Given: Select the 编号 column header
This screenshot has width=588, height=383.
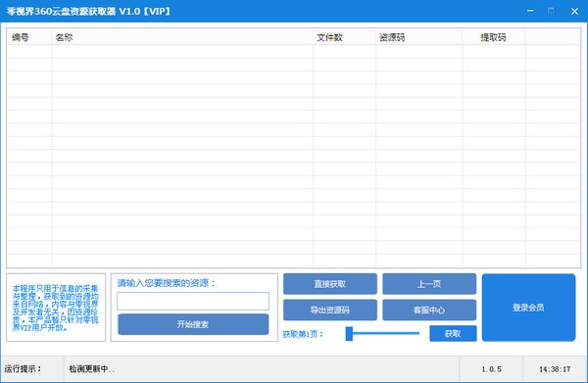Looking at the screenshot, I should point(29,37).
